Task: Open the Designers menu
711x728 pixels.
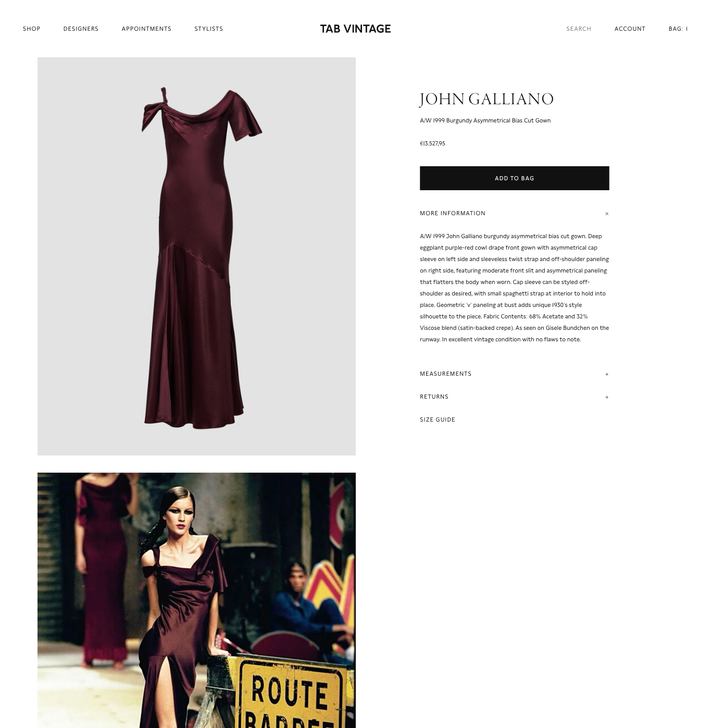Action: 81,29
